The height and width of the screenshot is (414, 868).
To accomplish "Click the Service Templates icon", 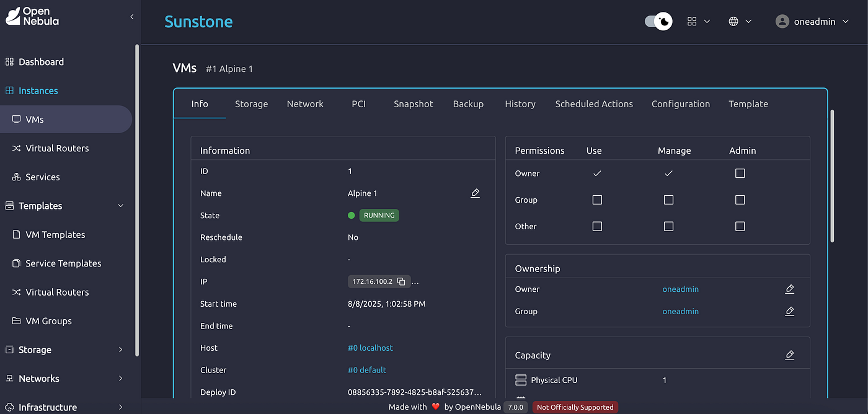I will click(x=17, y=263).
